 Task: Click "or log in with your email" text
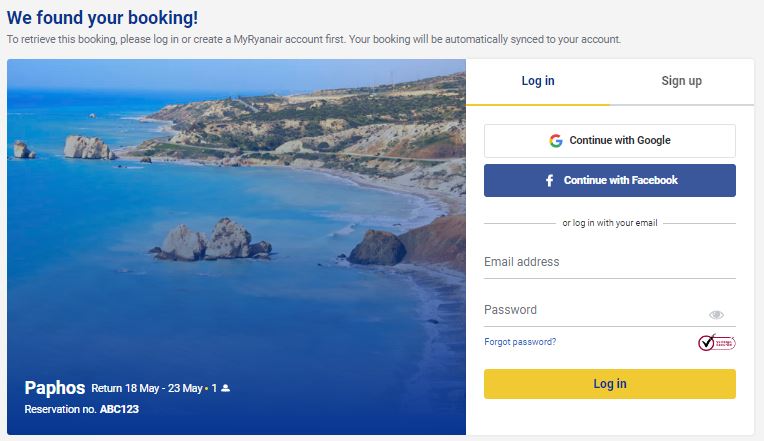click(609, 223)
